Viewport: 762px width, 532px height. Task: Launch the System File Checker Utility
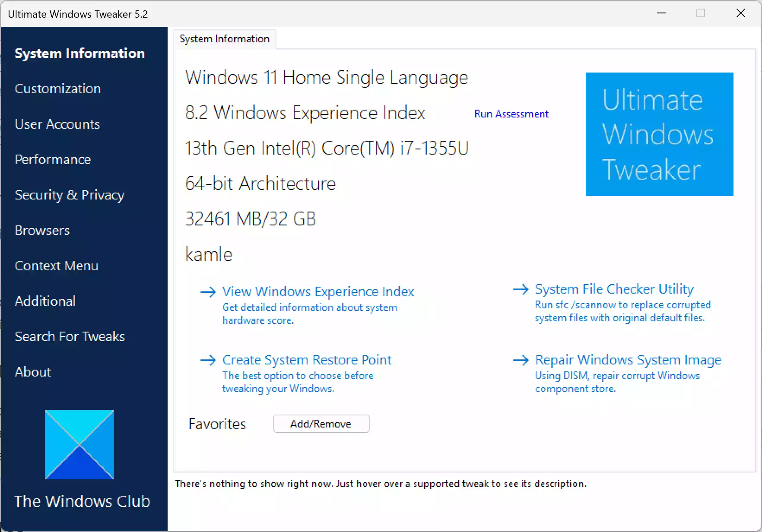coord(614,289)
